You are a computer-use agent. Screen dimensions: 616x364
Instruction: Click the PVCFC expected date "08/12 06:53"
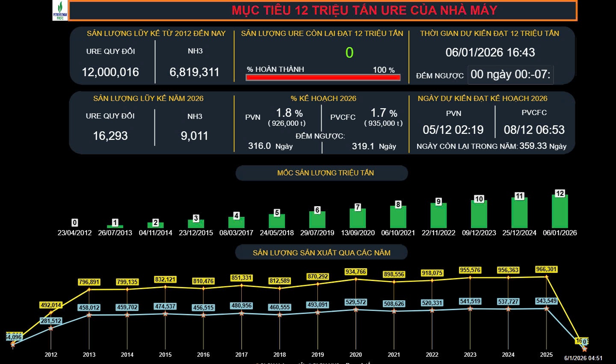534,130
